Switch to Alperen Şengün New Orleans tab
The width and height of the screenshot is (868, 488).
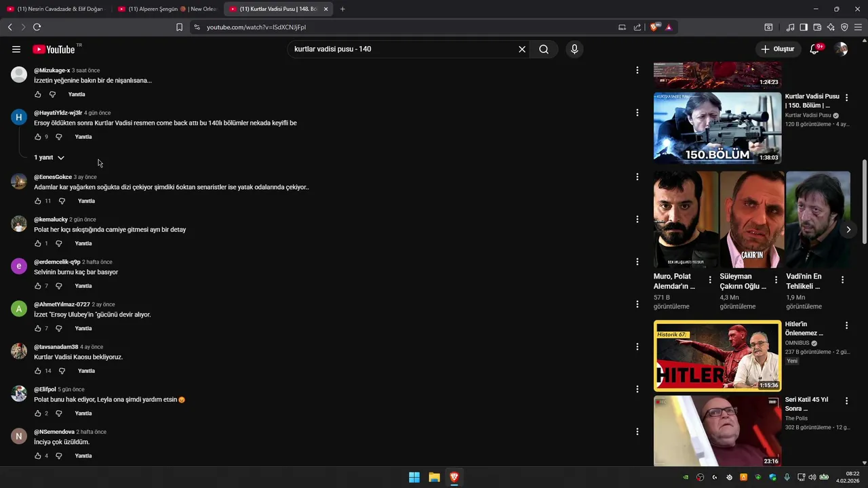click(167, 9)
